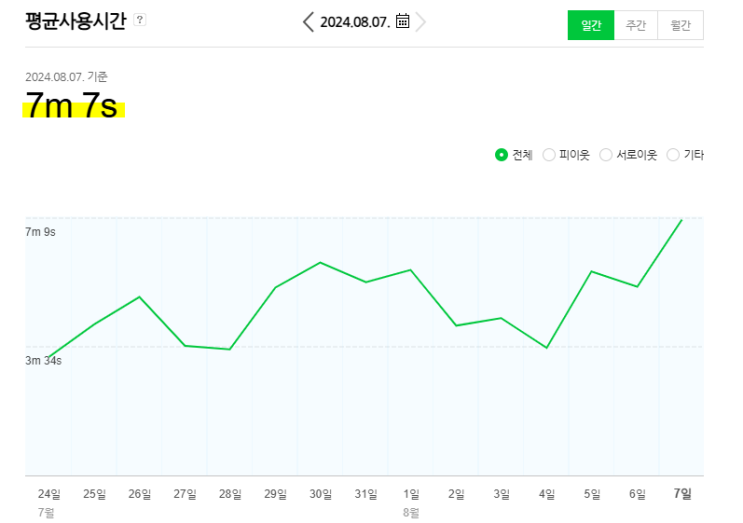Click the 4일 low point on chart
The image size is (743, 523).
547,348
